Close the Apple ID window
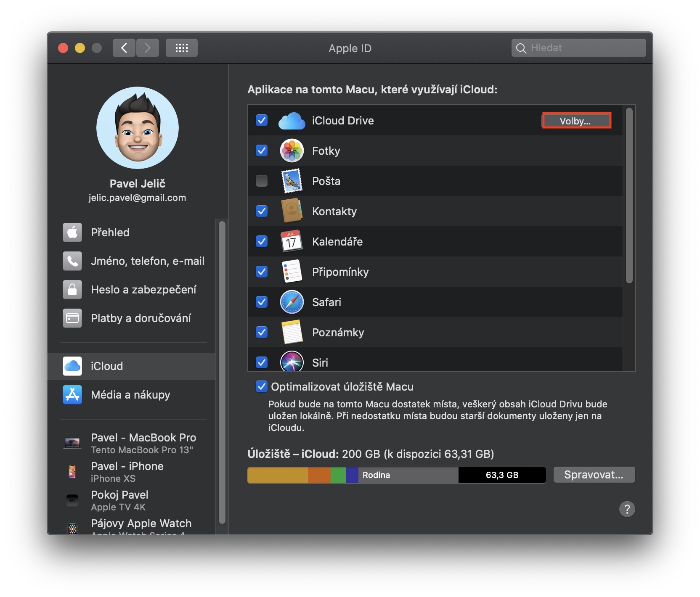Image resolution: width=700 pixels, height=597 pixels. tap(63, 48)
